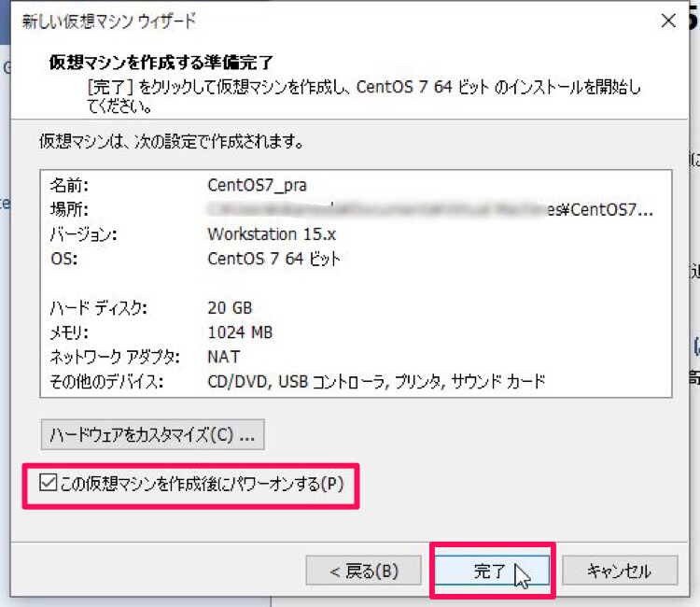Screen dimensions: 700x607
Task: Click the 完了 button to finish
Action: pyautogui.click(x=491, y=571)
